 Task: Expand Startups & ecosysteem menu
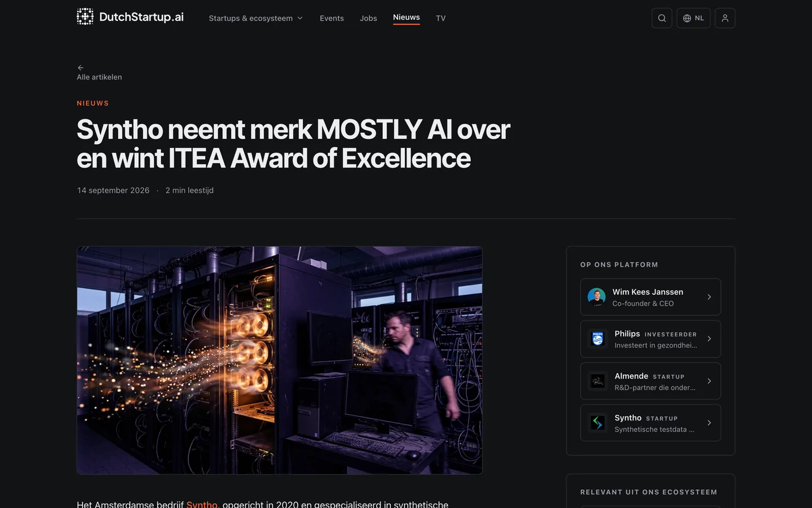pos(256,18)
